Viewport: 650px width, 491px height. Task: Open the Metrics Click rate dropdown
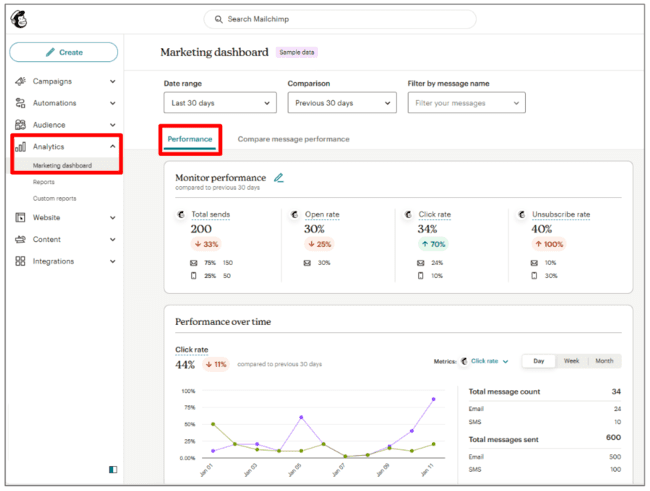pyautogui.click(x=489, y=361)
